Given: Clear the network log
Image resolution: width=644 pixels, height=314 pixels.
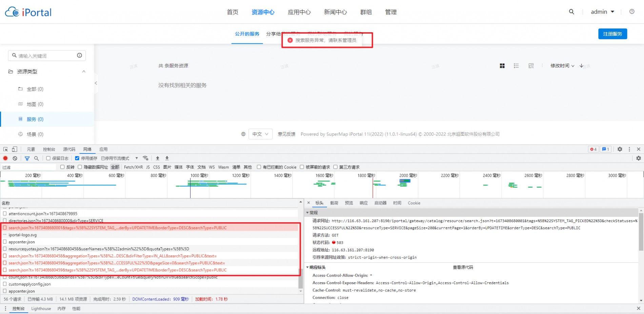Looking at the screenshot, I should [x=15, y=158].
